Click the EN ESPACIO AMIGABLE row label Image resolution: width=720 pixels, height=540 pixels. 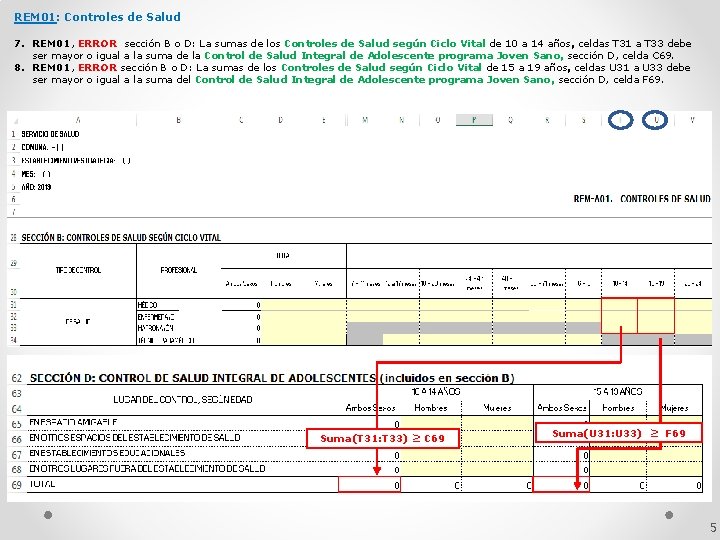click(73, 422)
